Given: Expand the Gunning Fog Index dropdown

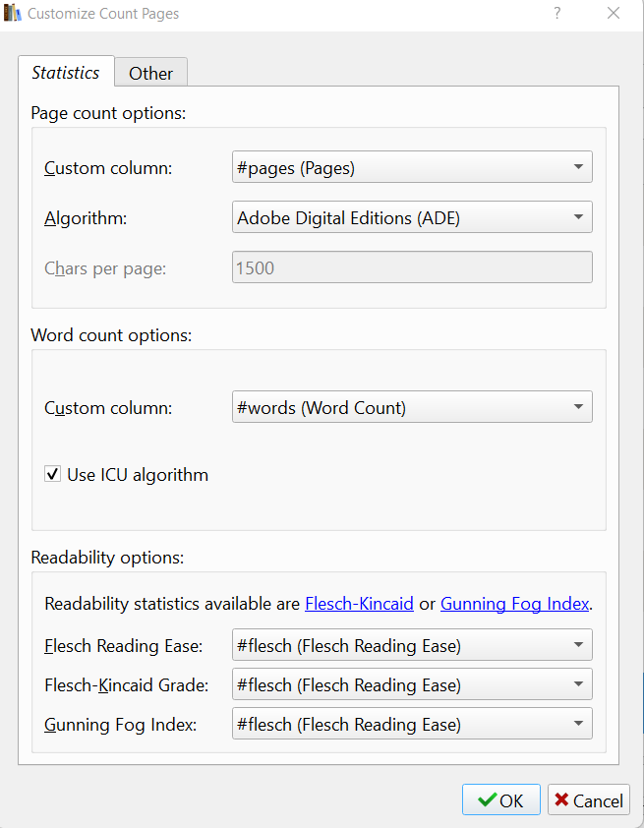Looking at the screenshot, I should (x=412, y=724).
